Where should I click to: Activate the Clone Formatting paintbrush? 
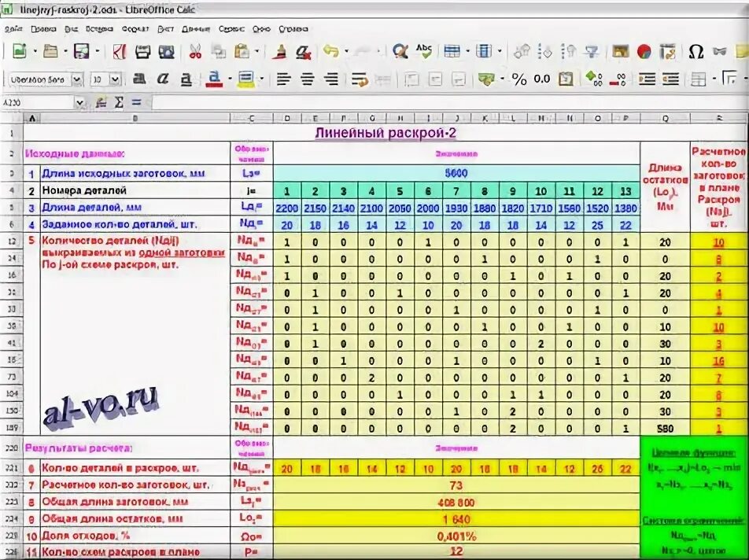280,51
